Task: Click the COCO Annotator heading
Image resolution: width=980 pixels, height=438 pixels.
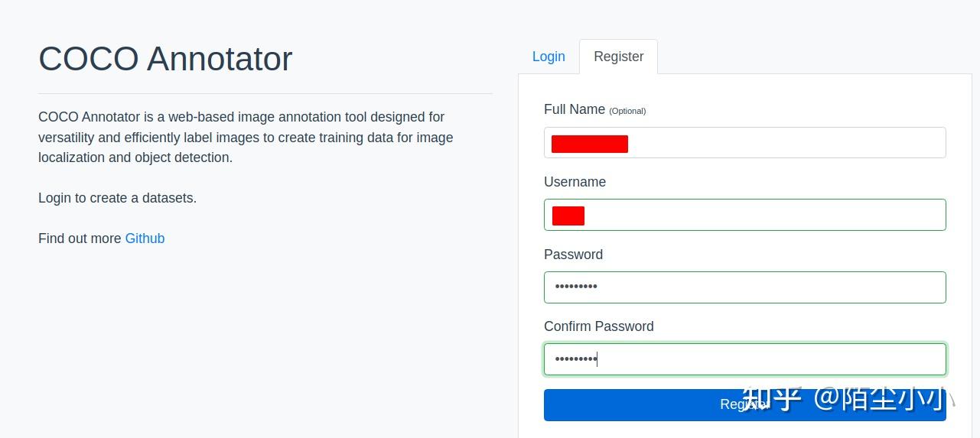Action: click(165, 59)
